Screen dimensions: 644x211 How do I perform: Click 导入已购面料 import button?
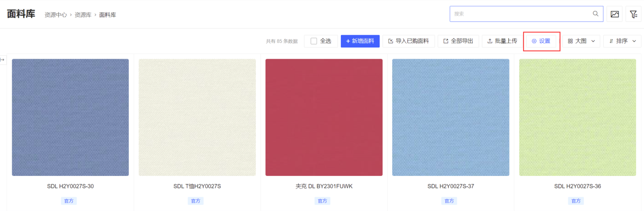409,41
